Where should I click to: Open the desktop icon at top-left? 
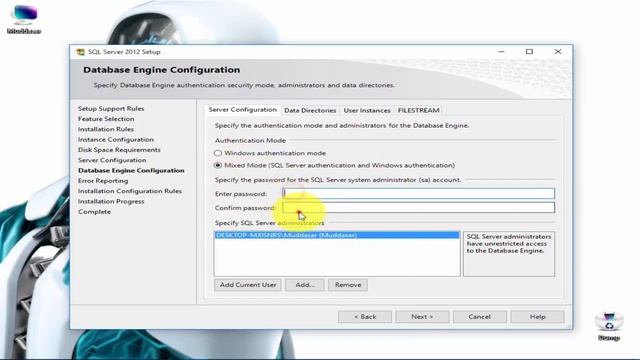(x=24, y=19)
